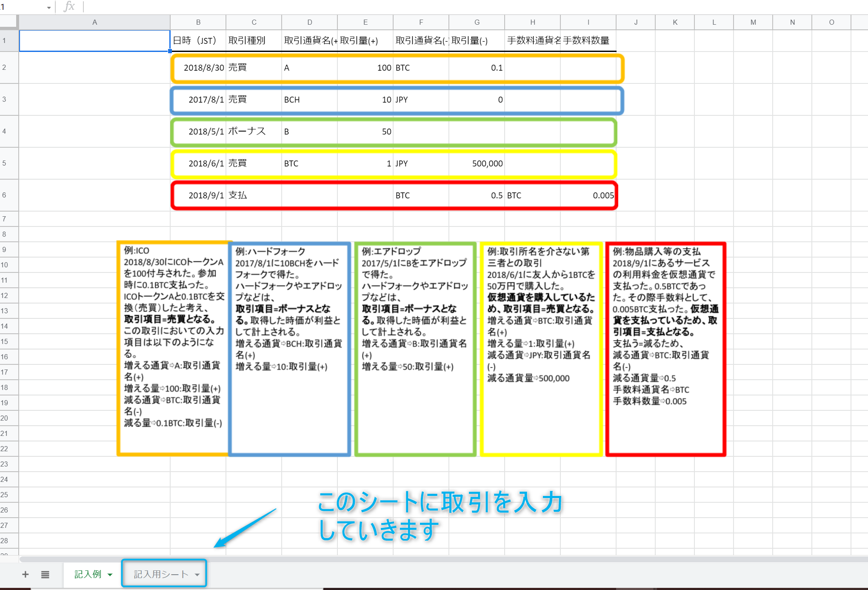Select column B header
868x590 pixels.
click(198, 22)
